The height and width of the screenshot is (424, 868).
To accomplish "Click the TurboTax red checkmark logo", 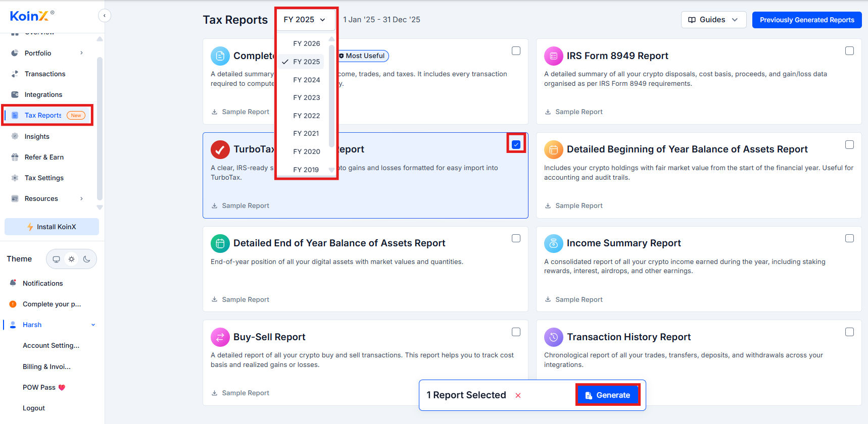I will click(x=220, y=149).
